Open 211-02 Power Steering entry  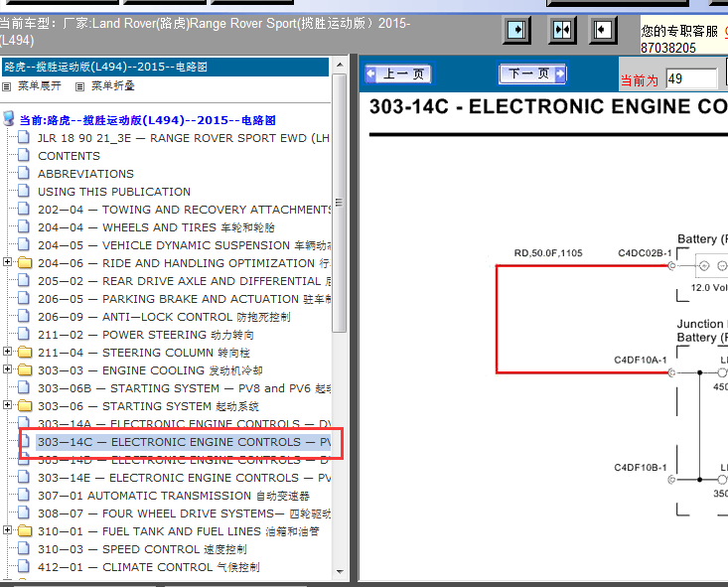click(x=146, y=335)
